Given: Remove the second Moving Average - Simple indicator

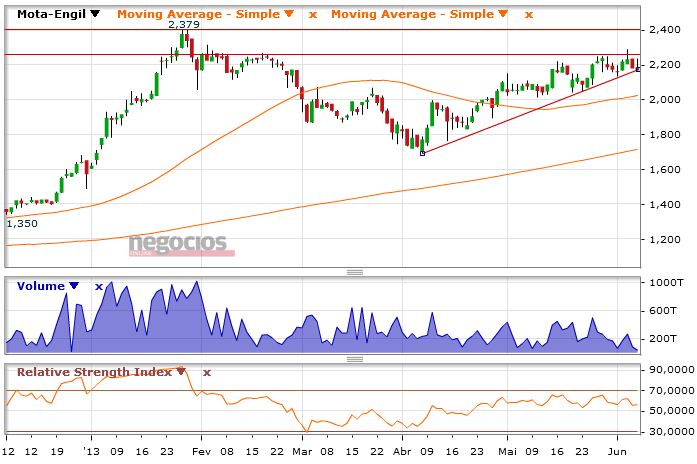Looking at the screenshot, I should [529, 15].
